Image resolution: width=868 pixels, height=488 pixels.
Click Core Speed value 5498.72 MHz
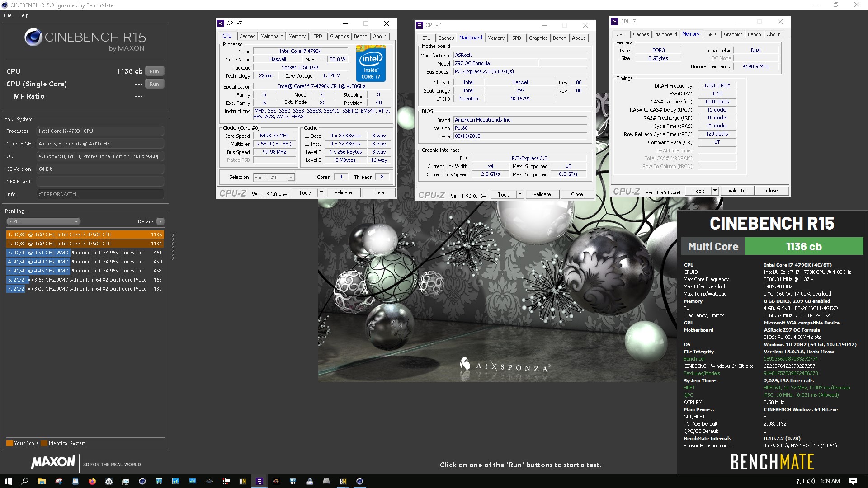(274, 136)
